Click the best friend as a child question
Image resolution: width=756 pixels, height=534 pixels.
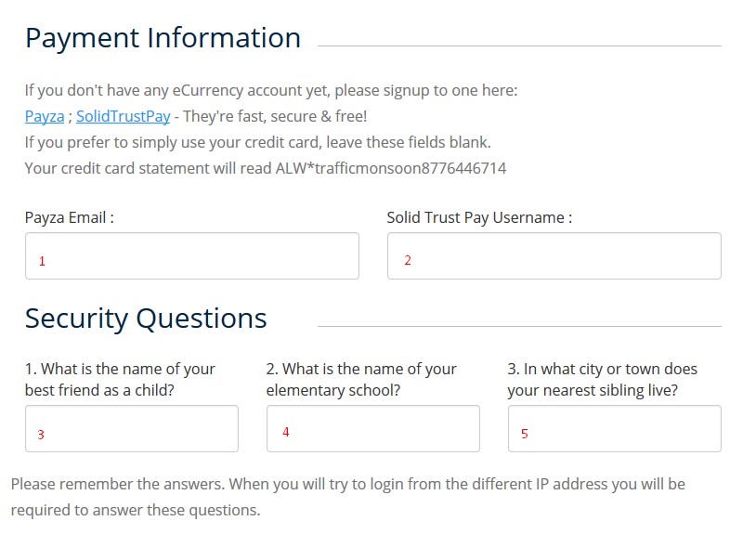point(120,379)
